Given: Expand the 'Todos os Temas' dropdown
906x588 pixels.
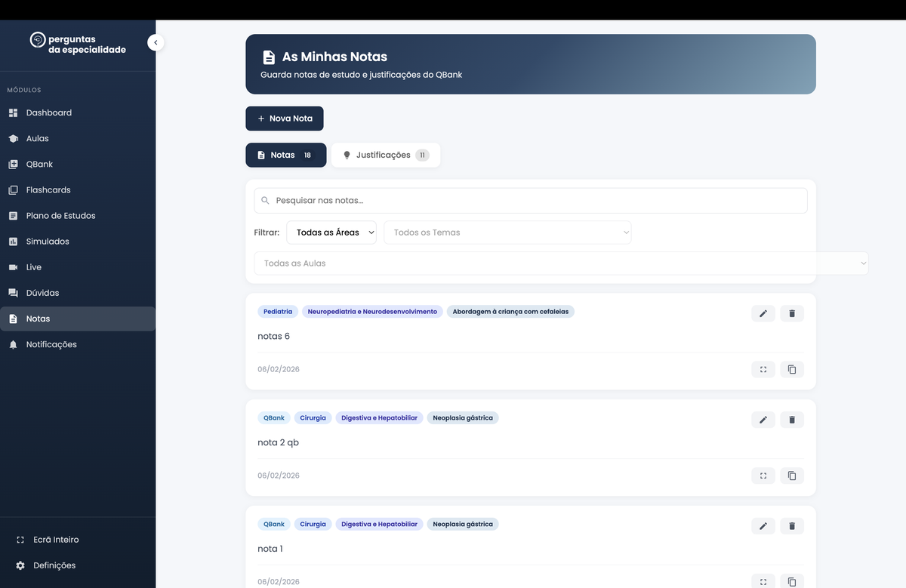Looking at the screenshot, I should pyautogui.click(x=507, y=232).
